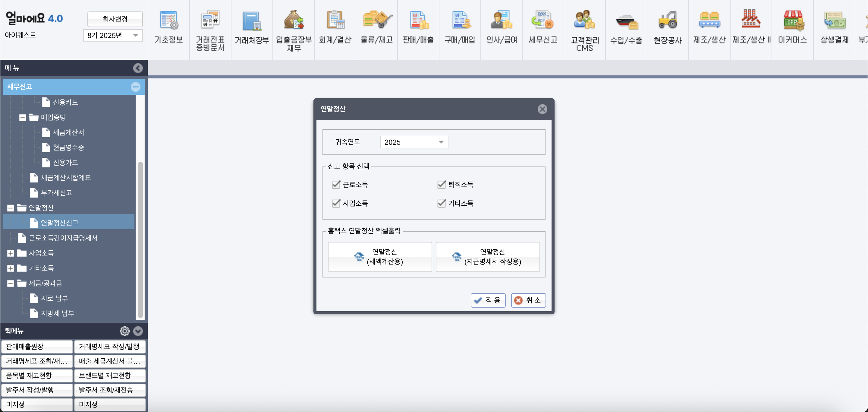Open the 회계/결산 module
The image size is (868, 412).
(335, 29)
